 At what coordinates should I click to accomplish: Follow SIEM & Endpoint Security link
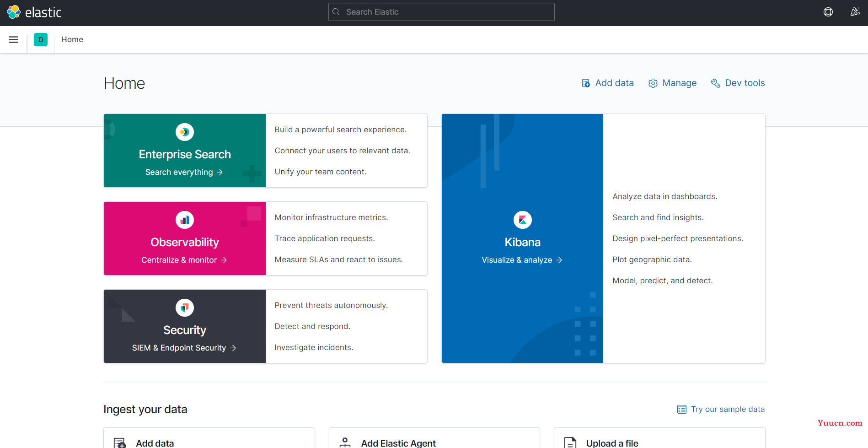click(x=184, y=348)
